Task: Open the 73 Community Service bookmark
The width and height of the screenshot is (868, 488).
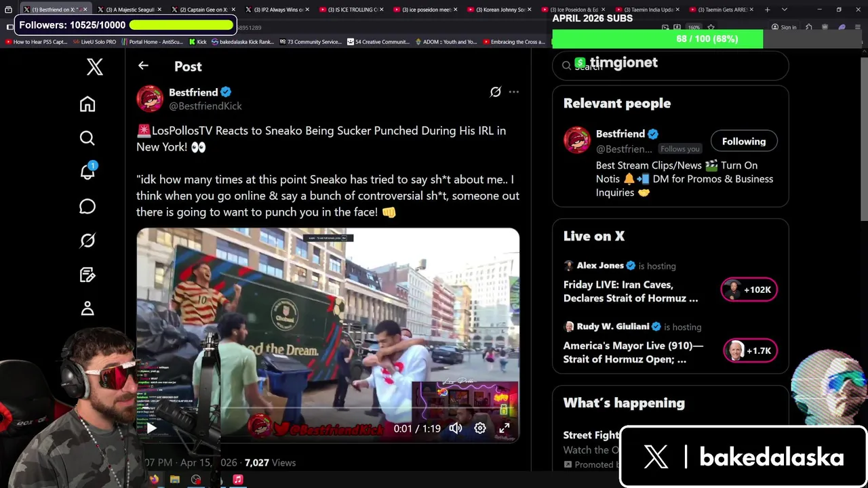Action: 310,42
